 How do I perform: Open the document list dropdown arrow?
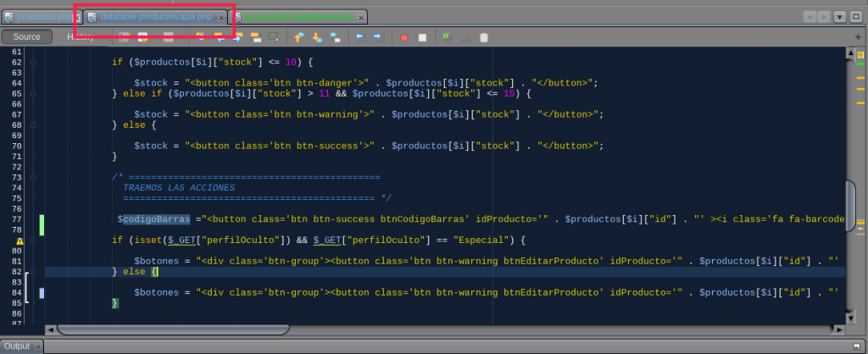[x=839, y=17]
